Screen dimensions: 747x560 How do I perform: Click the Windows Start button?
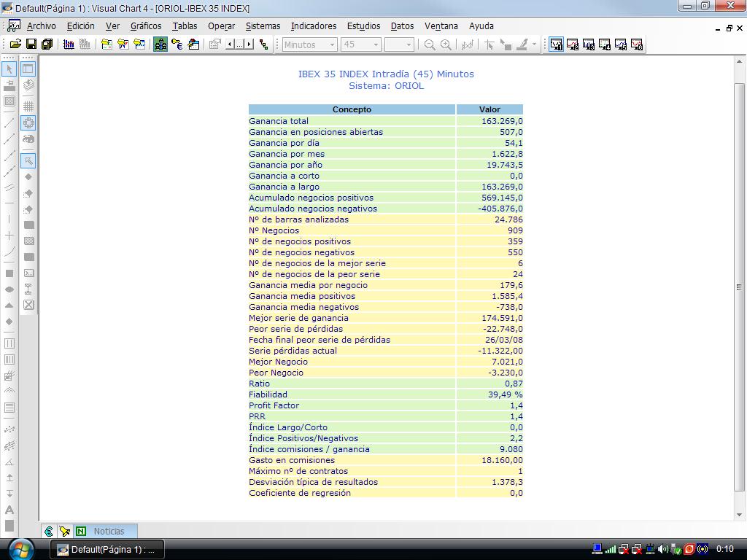pos(22,549)
